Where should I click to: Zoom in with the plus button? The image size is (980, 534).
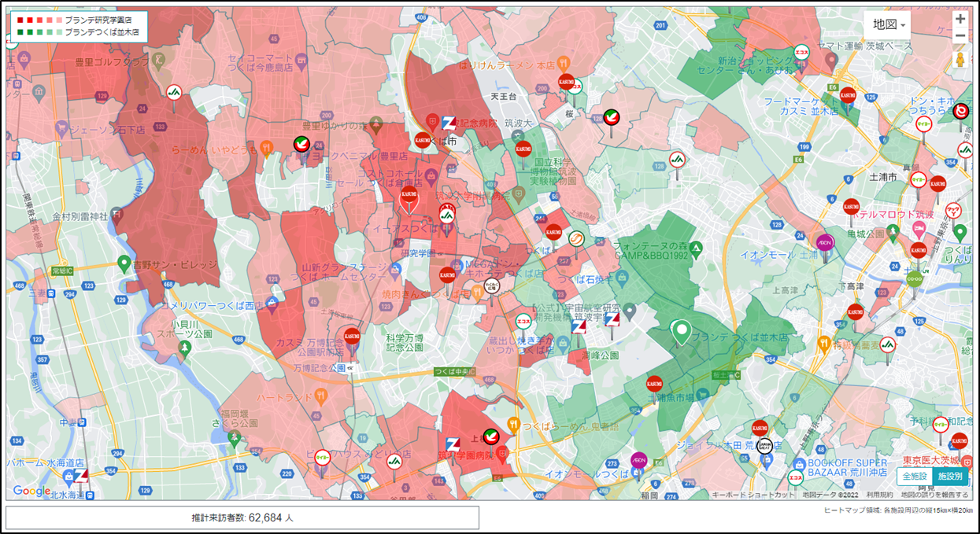(x=960, y=19)
